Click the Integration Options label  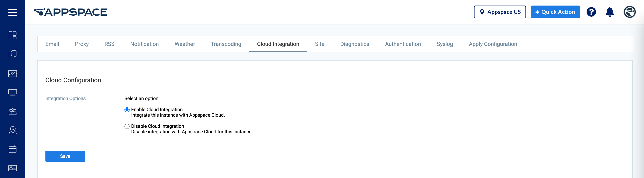66,99
